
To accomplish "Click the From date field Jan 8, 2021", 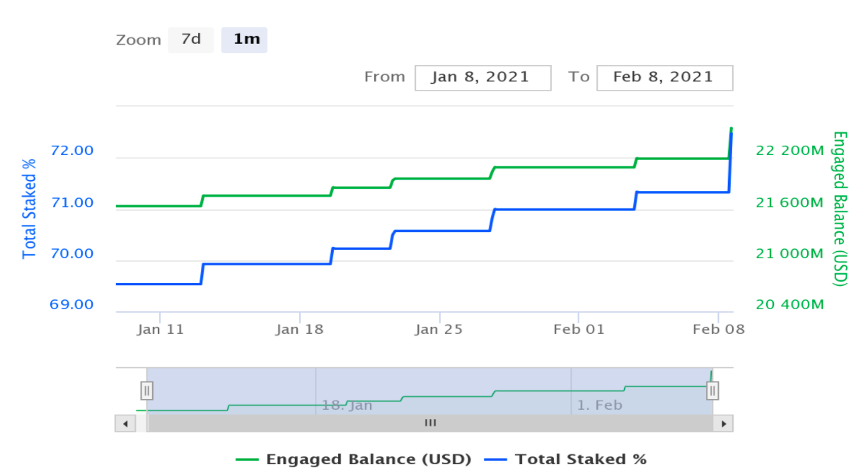I will pyautogui.click(x=482, y=77).
